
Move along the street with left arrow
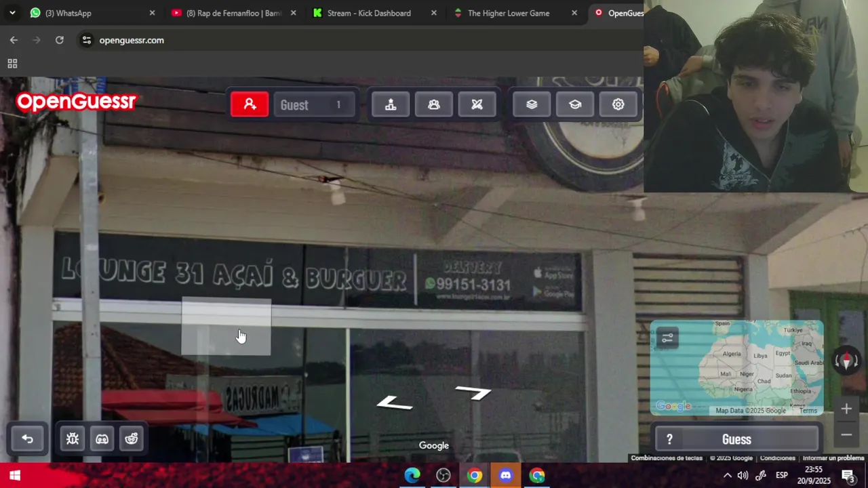395,403
